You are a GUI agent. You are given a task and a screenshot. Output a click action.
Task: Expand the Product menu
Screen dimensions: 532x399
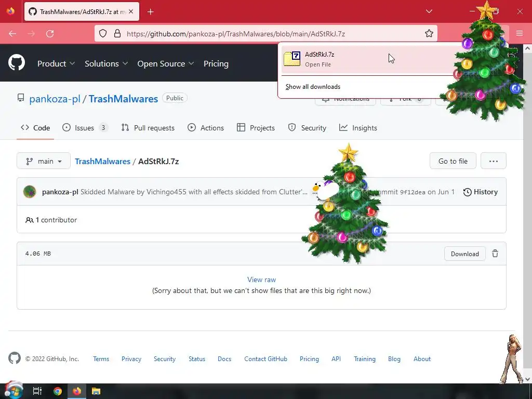[x=56, y=64]
